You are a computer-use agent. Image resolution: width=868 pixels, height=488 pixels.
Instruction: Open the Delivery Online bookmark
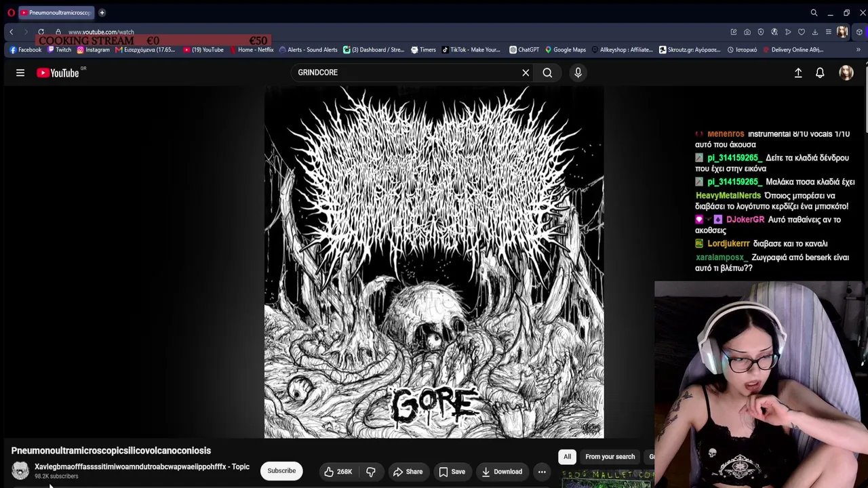tap(793, 49)
